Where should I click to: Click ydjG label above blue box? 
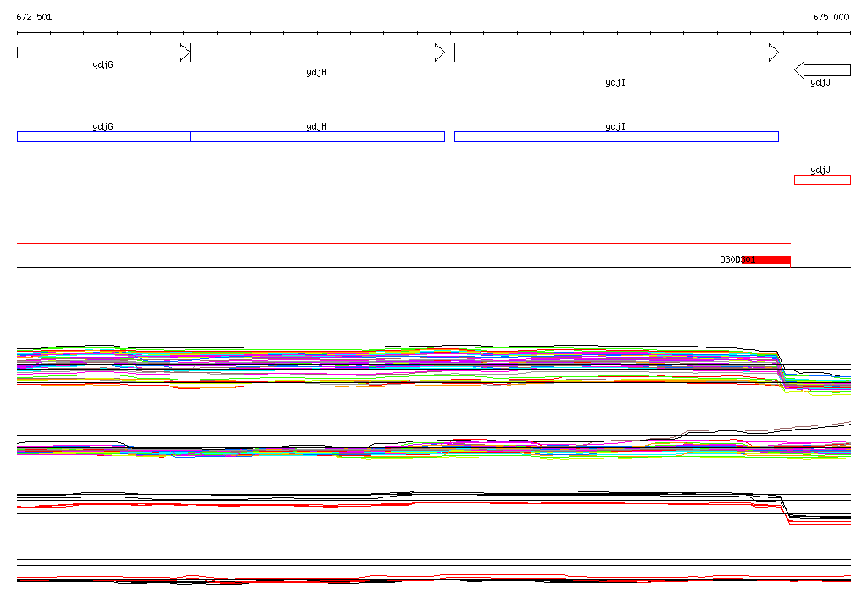pyautogui.click(x=103, y=127)
